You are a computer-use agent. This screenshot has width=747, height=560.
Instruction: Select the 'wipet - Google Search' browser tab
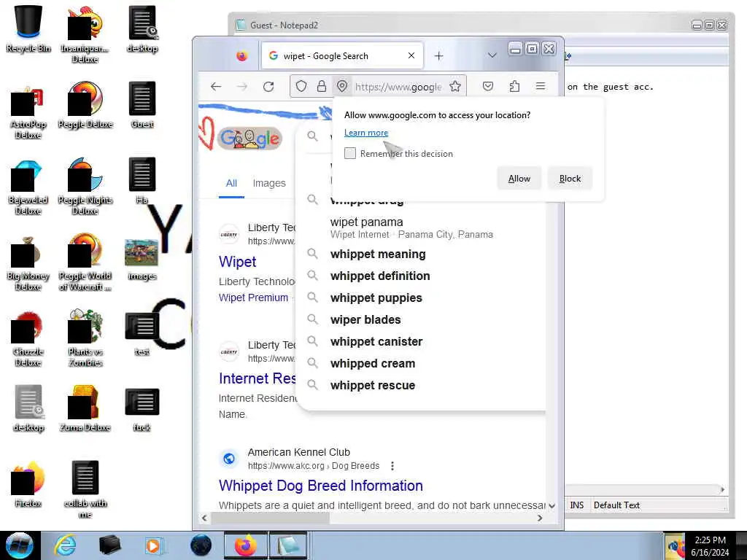click(x=341, y=55)
